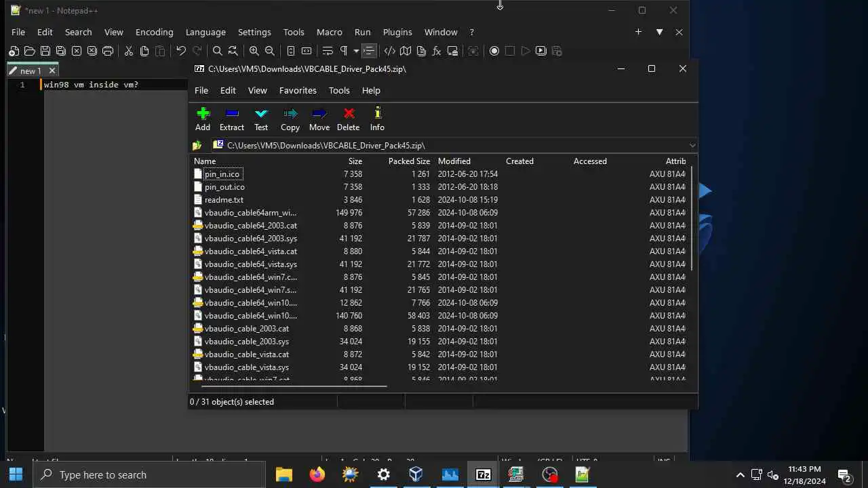Cut selection using Notepad++ scissors icon
Image resolution: width=868 pixels, height=488 pixels.
(128, 51)
